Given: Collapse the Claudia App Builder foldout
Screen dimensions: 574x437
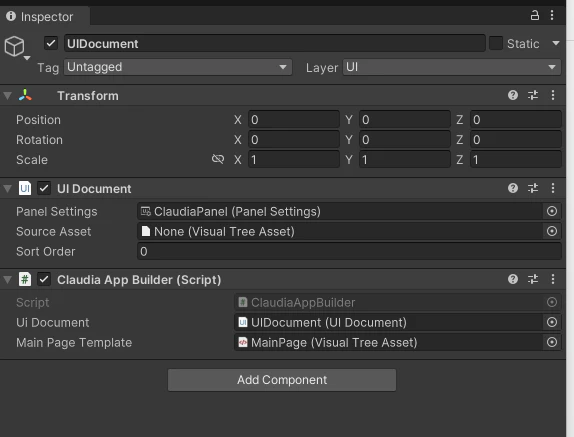Looking at the screenshot, I should (7, 280).
